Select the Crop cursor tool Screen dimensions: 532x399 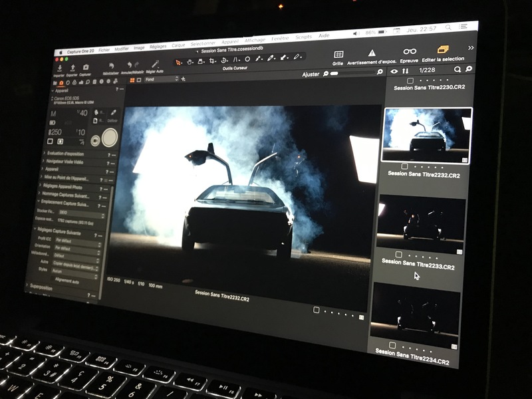(212, 61)
